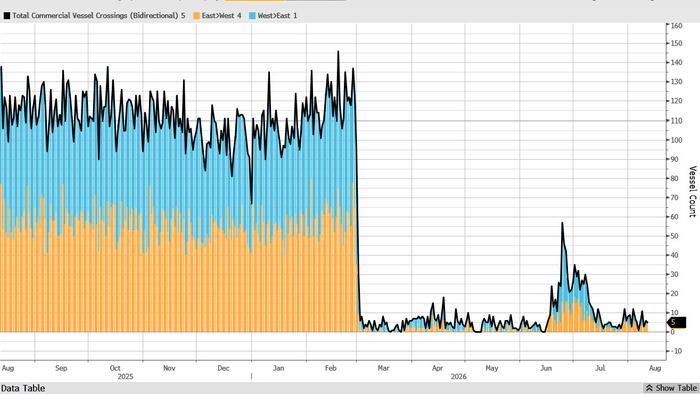Click the blue West>East legend swatch
The image size is (700, 394).
click(252, 16)
